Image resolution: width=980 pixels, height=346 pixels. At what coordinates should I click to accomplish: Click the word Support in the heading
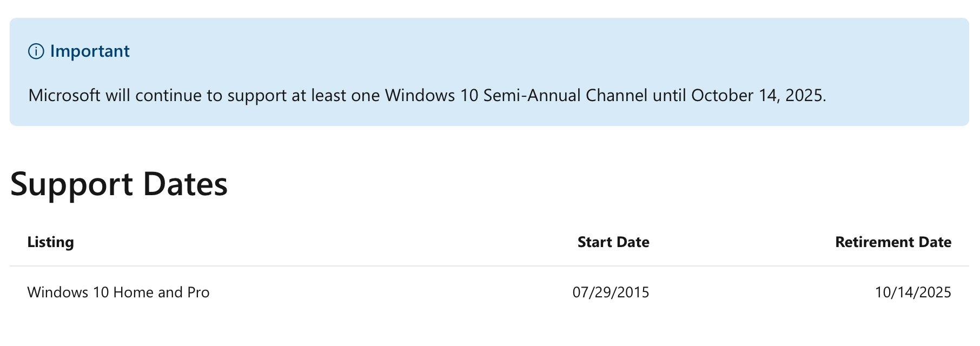(x=71, y=185)
